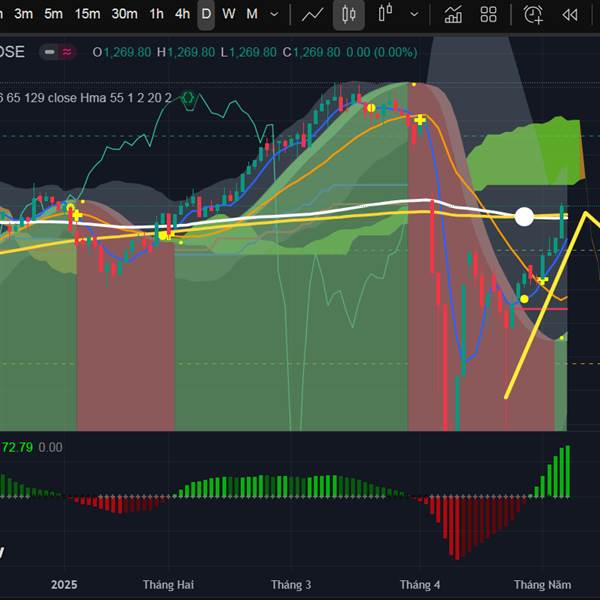
Task: Select the 4h timeframe
Action: (182, 14)
